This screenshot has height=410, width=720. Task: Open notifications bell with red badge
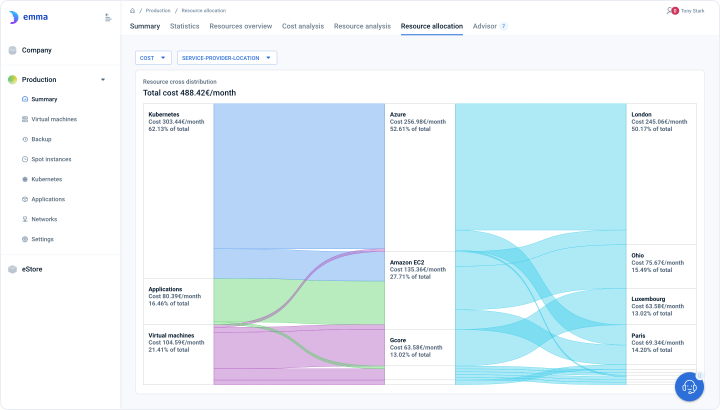672,11
